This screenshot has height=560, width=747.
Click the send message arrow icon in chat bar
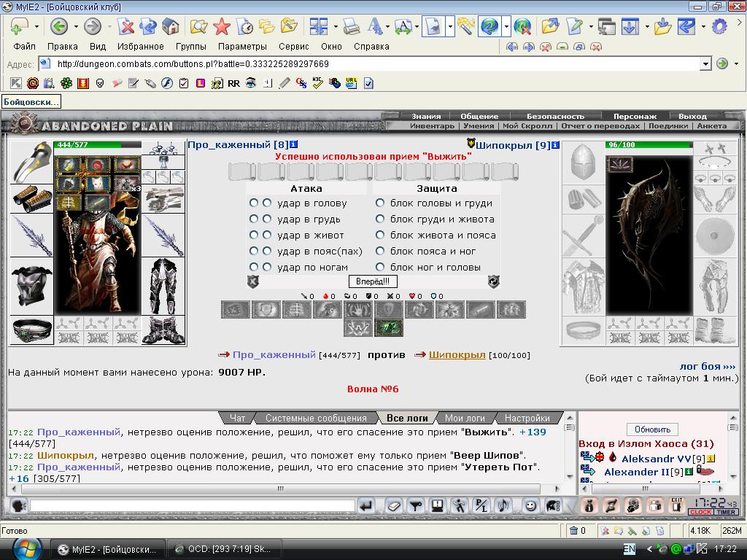(x=366, y=506)
